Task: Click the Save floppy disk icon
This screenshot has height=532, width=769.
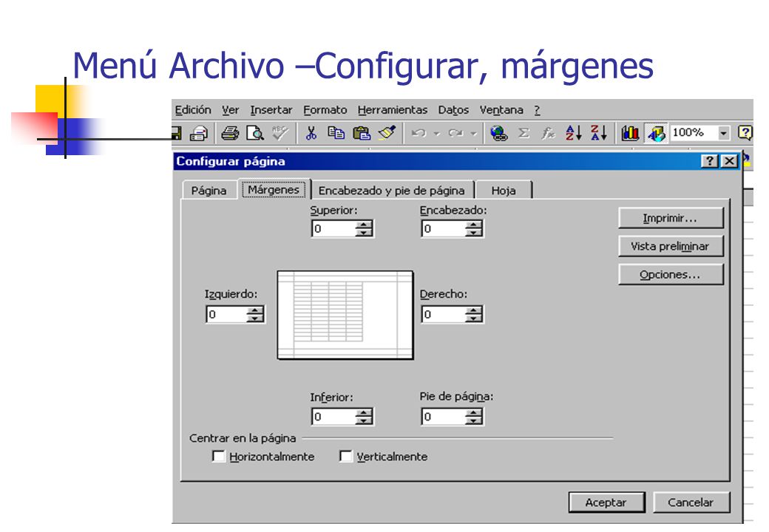Action: 176,133
